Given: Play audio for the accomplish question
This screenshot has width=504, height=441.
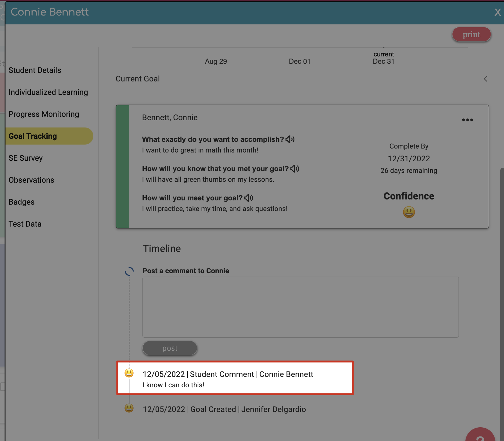Looking at the screenshot, I should tap(290, 139).
